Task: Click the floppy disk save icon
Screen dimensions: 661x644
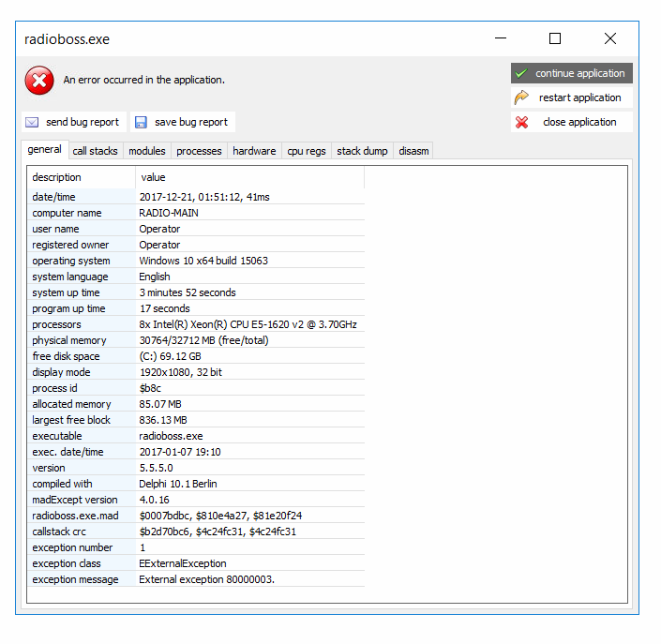Action: pyautogui.click(x=141, y=122)
